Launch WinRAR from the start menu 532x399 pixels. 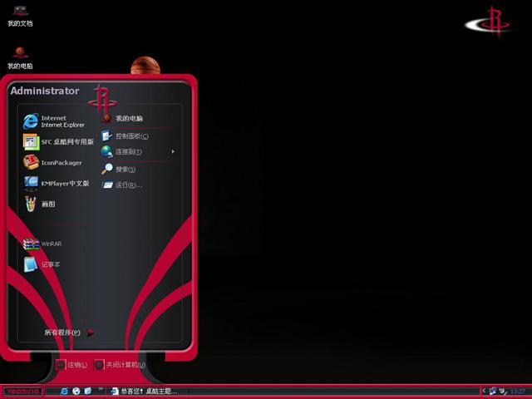coord(42,244)
